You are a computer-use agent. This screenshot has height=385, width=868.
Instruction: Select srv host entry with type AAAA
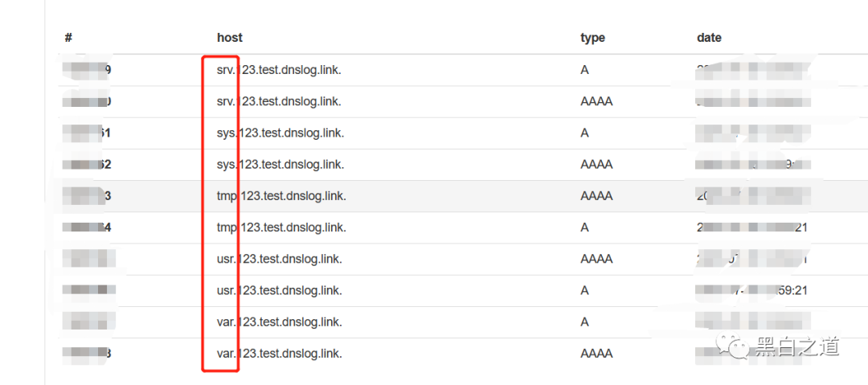(x=278, y=101)
